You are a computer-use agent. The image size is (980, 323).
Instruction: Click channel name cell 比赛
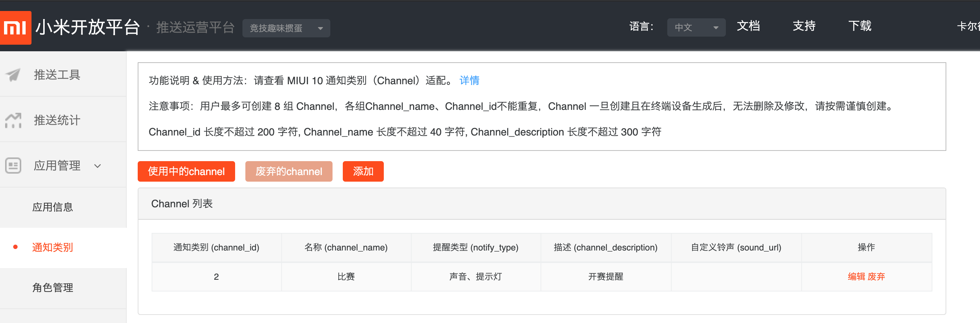click(x=346, y=276)
